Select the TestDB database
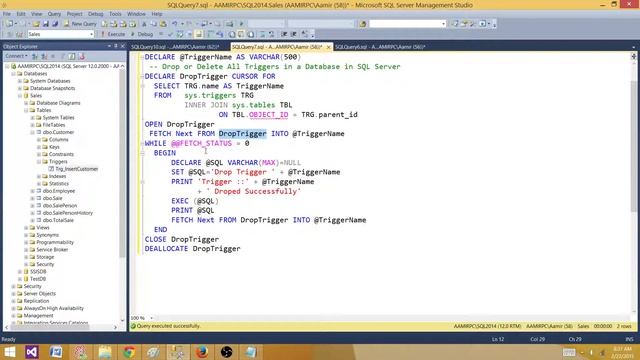The image size is (640, 360). click(x=38, y=279)
